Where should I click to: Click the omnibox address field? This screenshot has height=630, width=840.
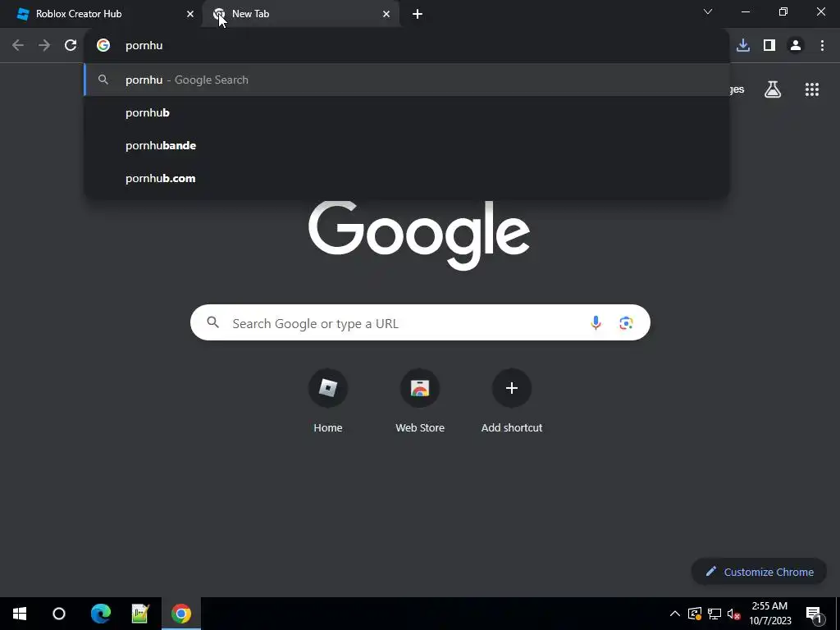click(407, 46)
